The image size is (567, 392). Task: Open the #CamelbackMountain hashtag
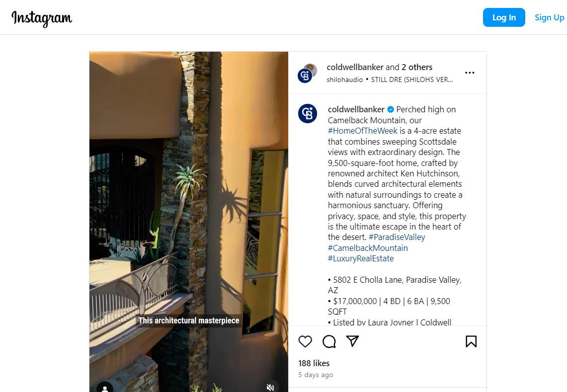(x=368, y=248)
